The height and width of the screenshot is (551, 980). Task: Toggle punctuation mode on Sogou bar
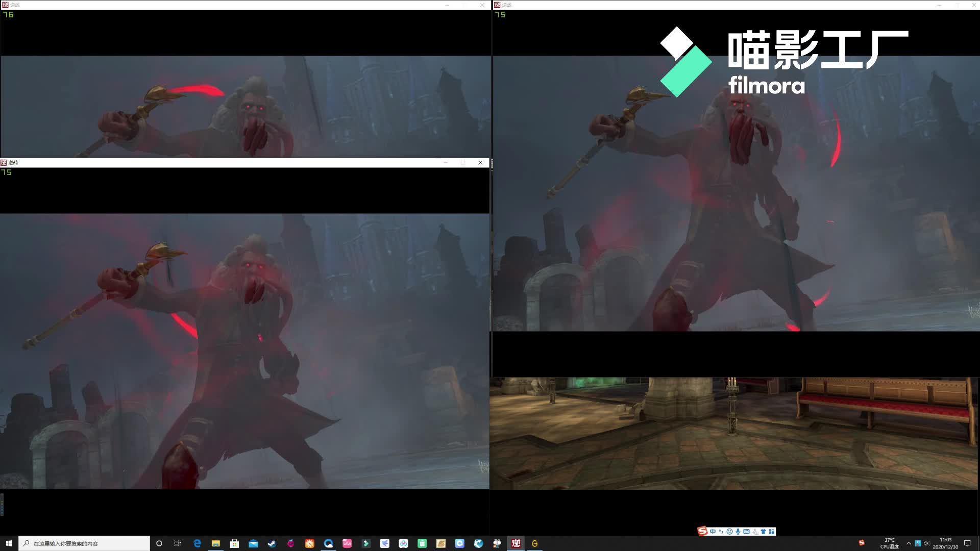pos(721,532)
